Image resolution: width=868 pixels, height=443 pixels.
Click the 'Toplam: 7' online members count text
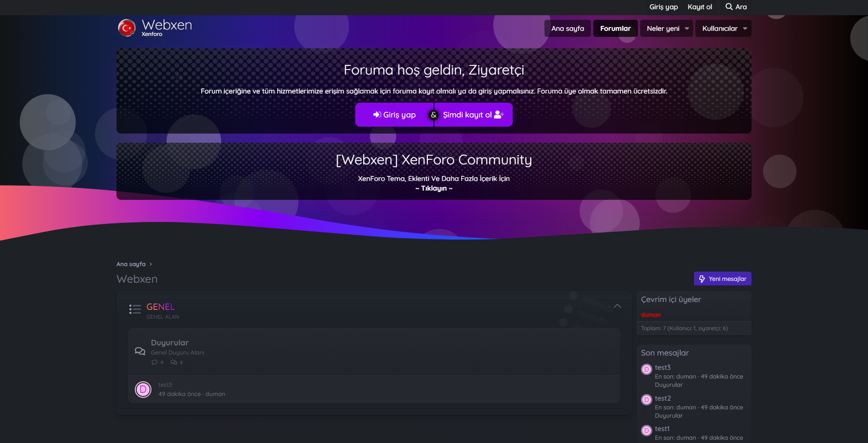684,328
